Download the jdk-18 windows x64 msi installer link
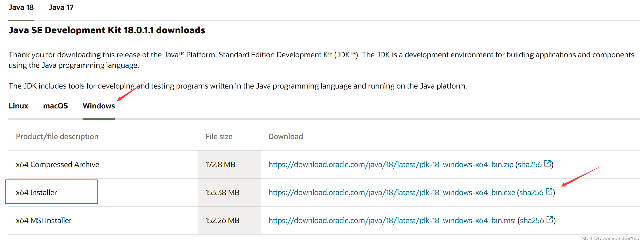The image size is (644, 243). tap(392, 220)
